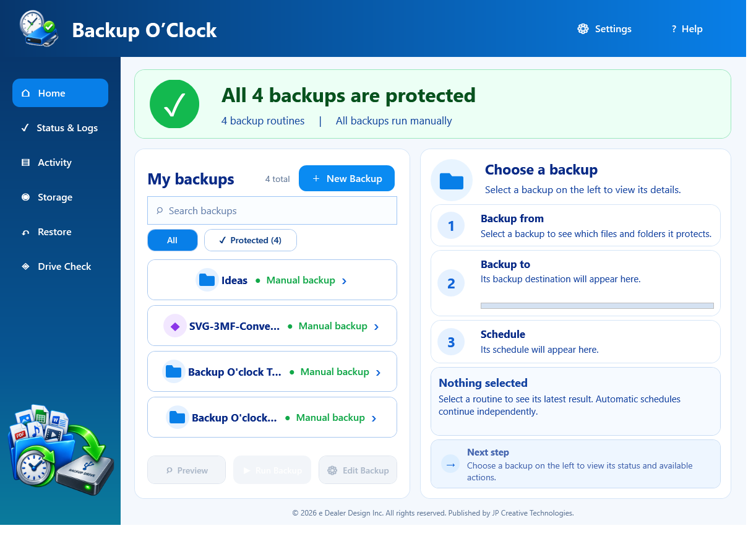Click the step 2 number circle
Image resolution: width=756 pixels, height=549 pixels.
pos(451,283)
